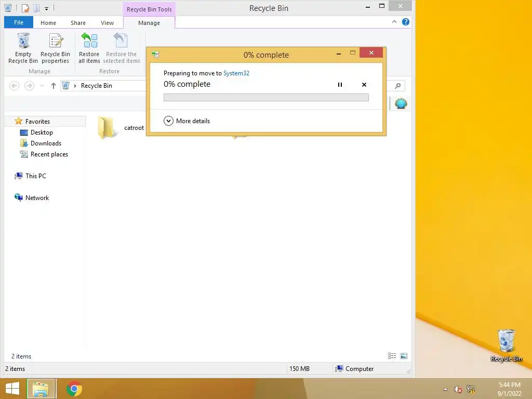Viewport: 532px width, 399px height.
Task: Expand More details in progress dialog
Action: click(x=187, y=121)
